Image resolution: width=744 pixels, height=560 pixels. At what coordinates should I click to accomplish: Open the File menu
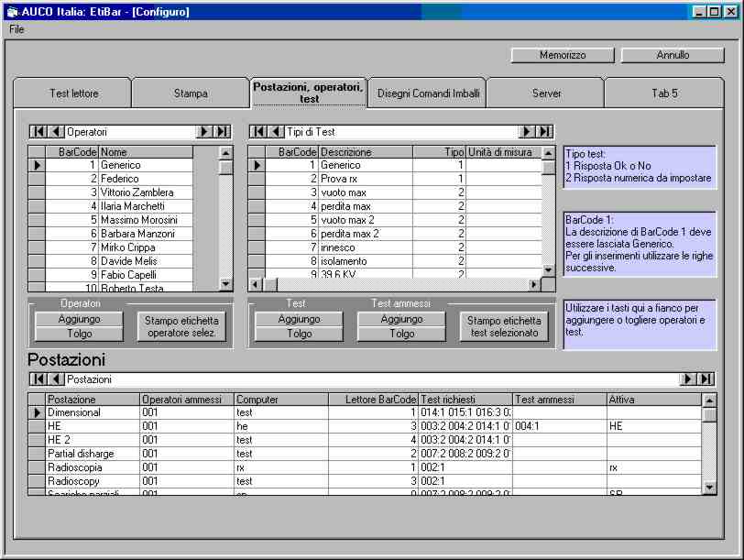coord(16,29)
